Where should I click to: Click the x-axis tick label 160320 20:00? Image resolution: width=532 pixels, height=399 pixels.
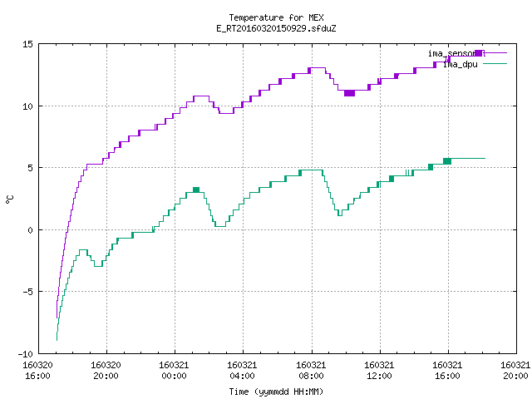coord(106,371)
